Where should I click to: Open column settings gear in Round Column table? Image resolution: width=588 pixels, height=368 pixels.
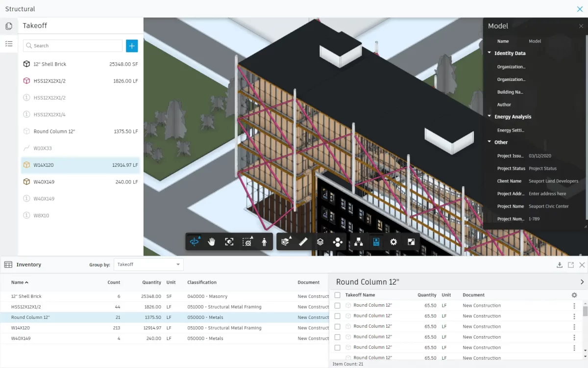click(x=574, y=295)
